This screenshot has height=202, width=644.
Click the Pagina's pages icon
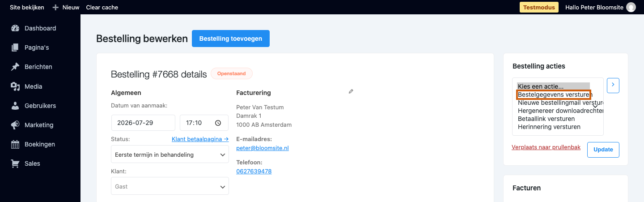15,47
